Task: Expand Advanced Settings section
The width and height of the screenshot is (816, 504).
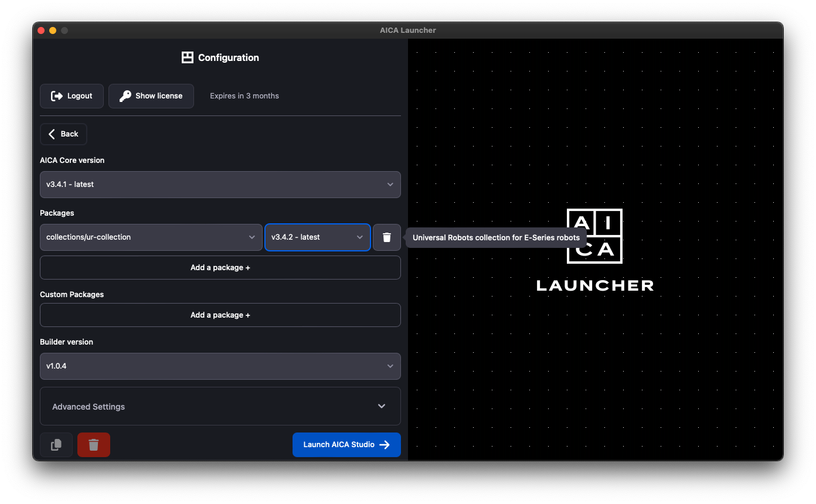Action: coord(220,406)
